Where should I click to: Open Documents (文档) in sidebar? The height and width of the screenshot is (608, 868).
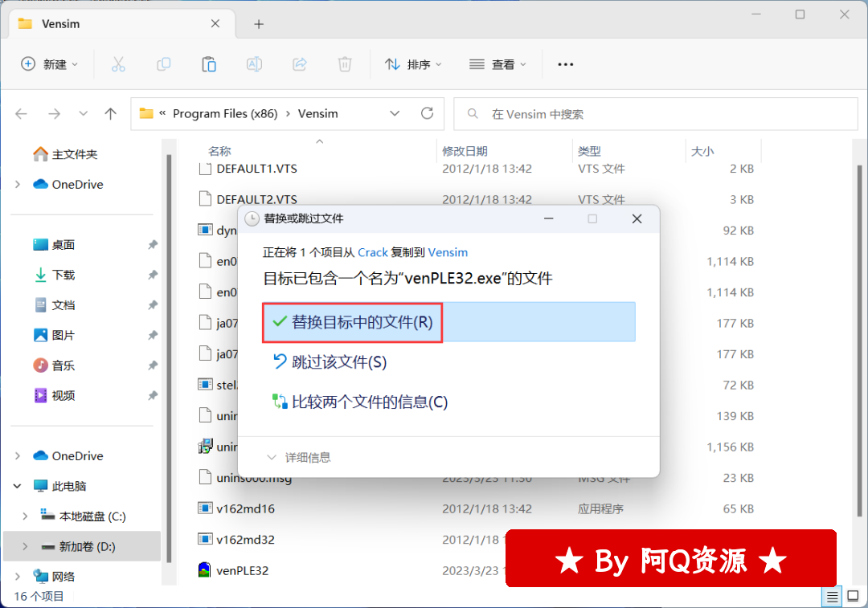tap(54, 305)
